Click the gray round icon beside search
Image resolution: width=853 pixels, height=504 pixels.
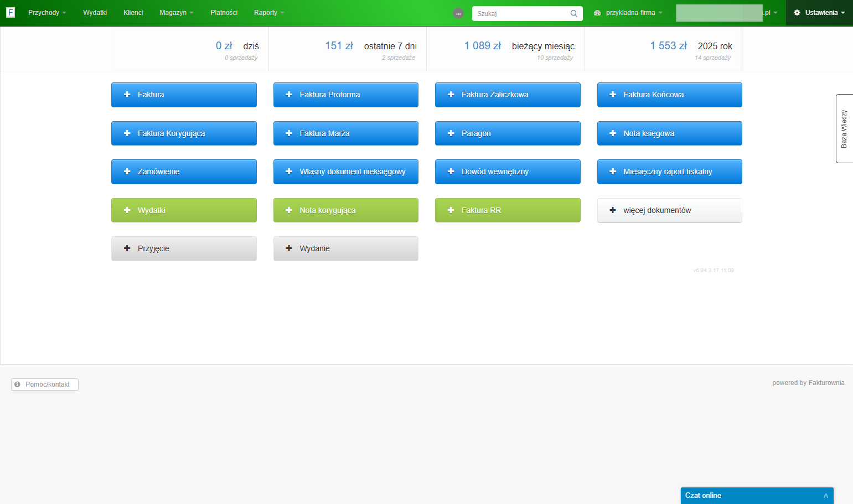tap(458, 13)
